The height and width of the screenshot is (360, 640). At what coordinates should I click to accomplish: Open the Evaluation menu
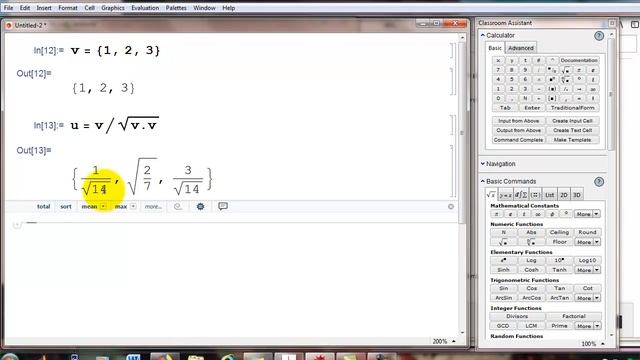pos(145,8)
